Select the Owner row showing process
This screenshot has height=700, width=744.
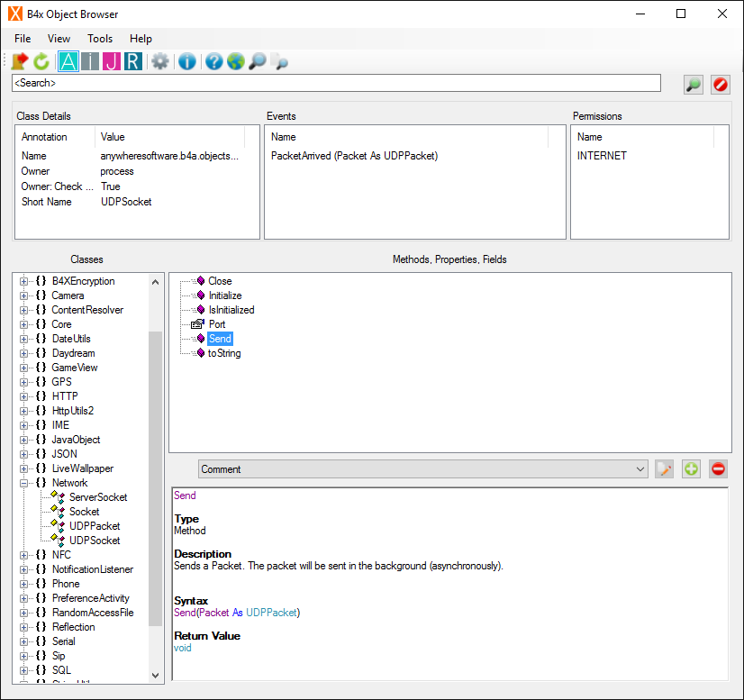(131, 171)
